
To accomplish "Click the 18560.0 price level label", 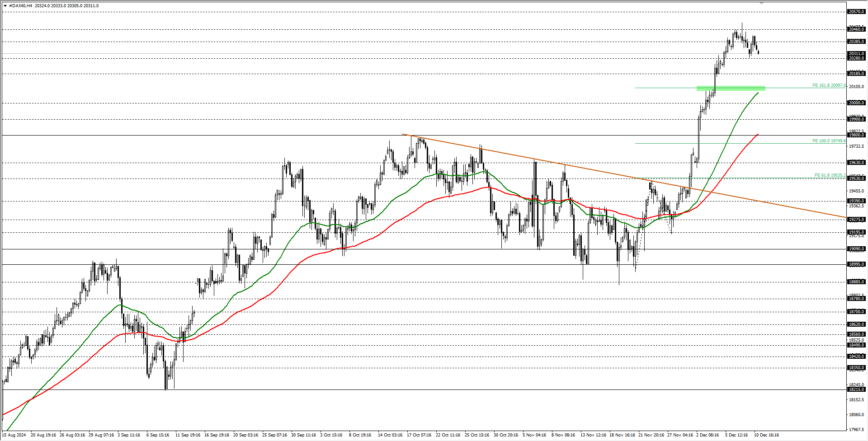I will [857, 334].
